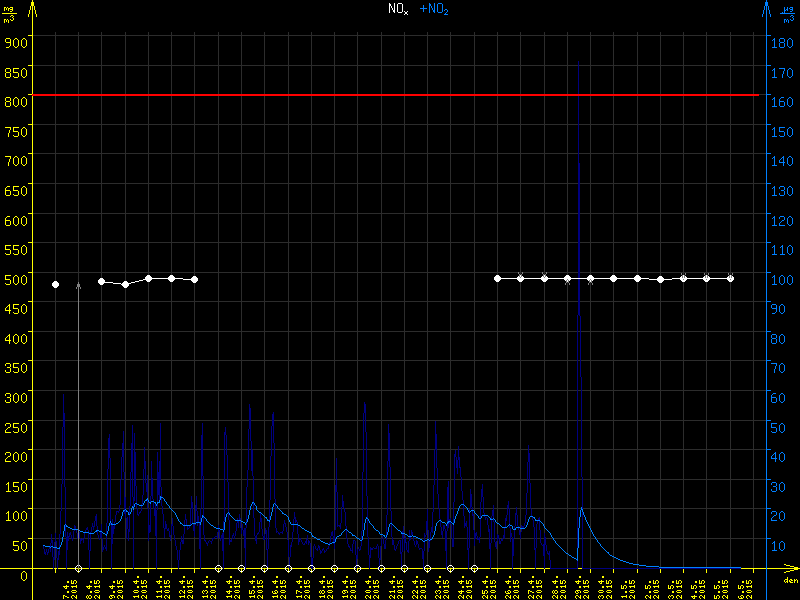This screenshot has height=600, width=800.
Task: Click the 900 value on left axis
Action: tap(17, 42)
